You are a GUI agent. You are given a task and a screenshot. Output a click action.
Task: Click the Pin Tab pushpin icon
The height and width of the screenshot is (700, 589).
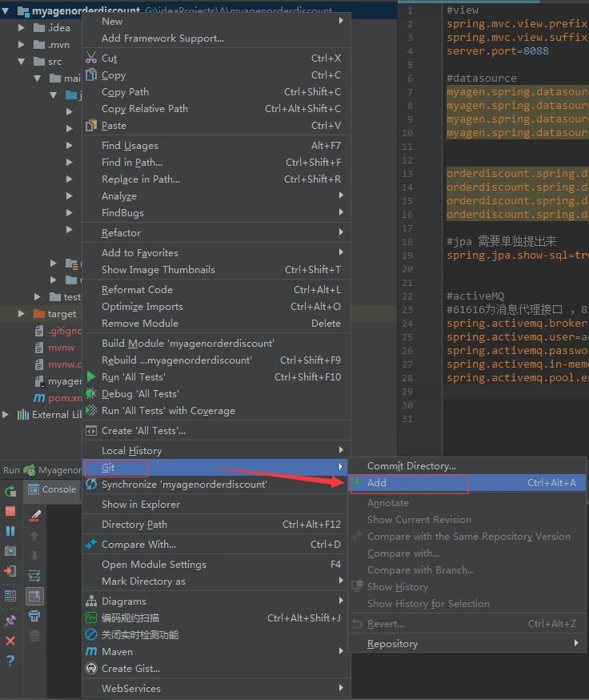(10, 621)
